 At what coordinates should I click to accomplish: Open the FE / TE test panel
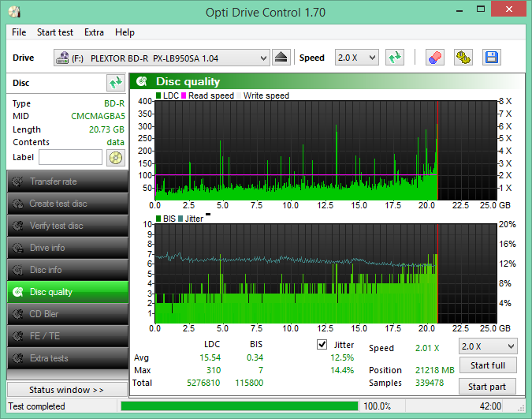pos(68,336)
